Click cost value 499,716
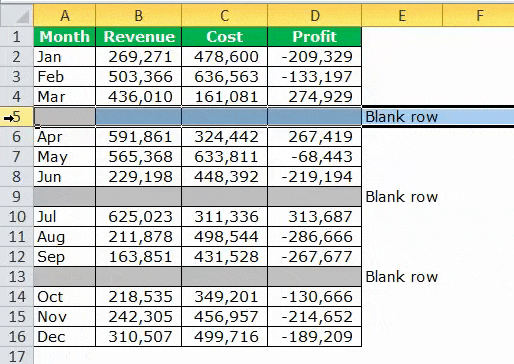This screenshot has width=514, height=364. (224, 337)
